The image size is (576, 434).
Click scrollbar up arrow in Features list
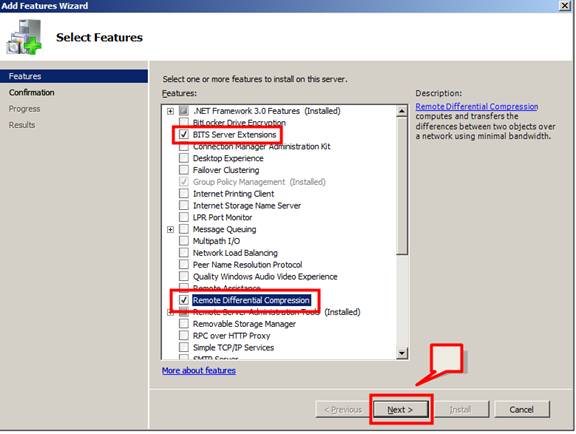point(402,111)
